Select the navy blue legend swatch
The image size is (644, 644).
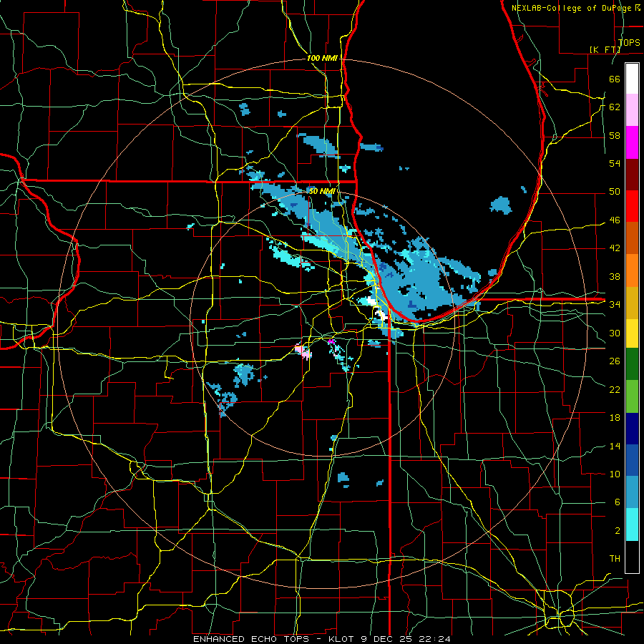632,429
